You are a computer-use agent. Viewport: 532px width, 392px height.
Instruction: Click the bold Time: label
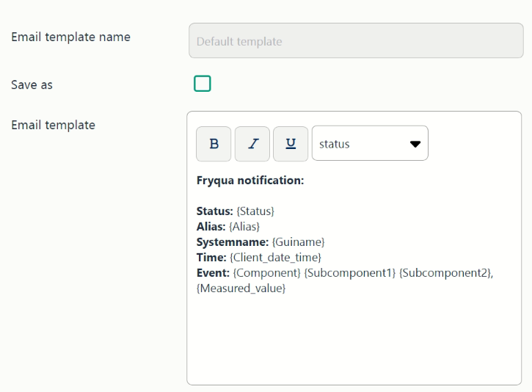pyautogui.click(x=211, y=257)
